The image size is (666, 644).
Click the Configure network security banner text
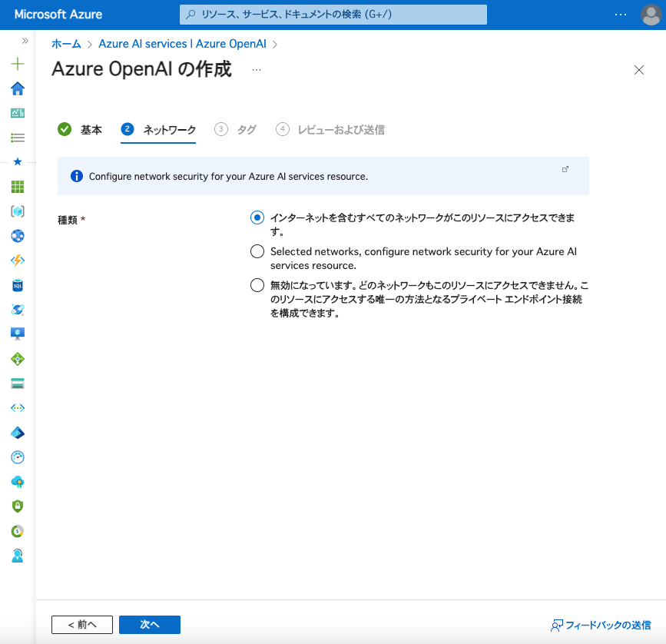click(228, 176)
